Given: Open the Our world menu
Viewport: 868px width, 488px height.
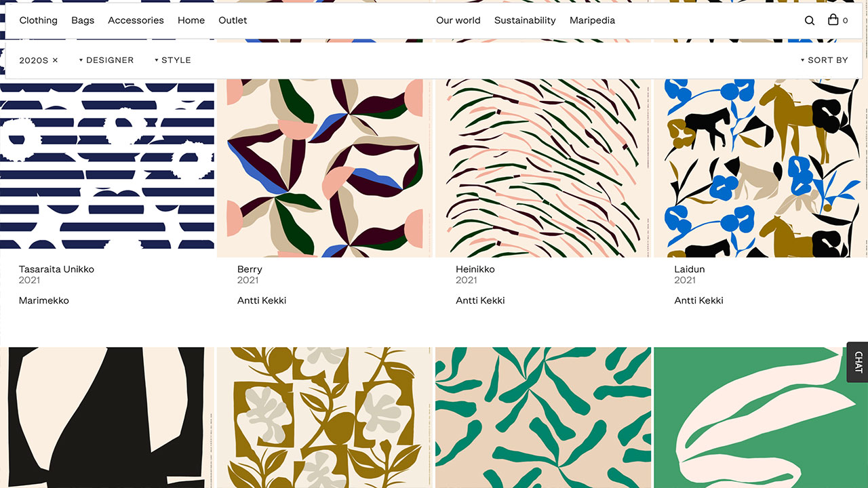Looking at the screenshot, I should click(458, 20).
